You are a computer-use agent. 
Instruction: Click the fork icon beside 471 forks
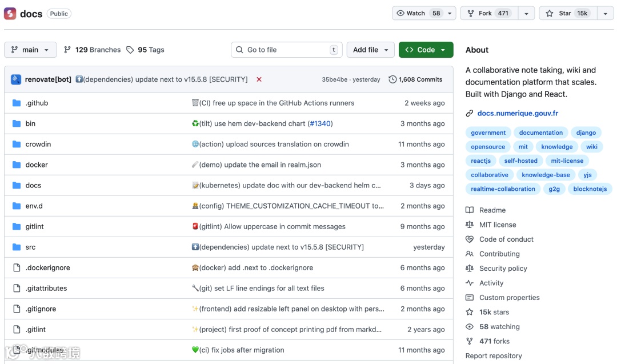(x=470, y=341)
